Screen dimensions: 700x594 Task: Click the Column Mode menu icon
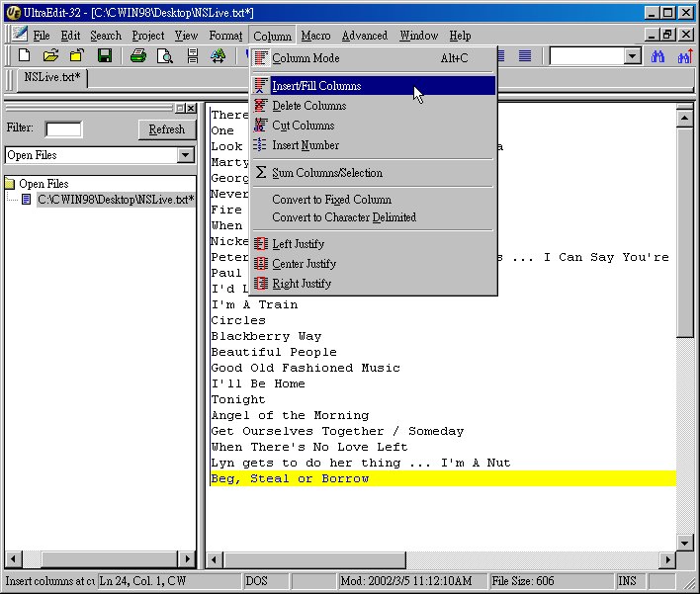261,58
